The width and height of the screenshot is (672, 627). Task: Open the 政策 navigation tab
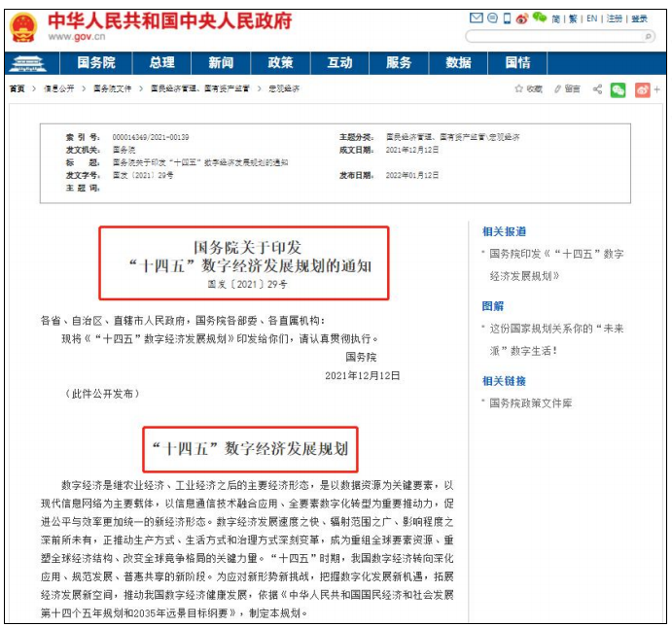(280, 62)
